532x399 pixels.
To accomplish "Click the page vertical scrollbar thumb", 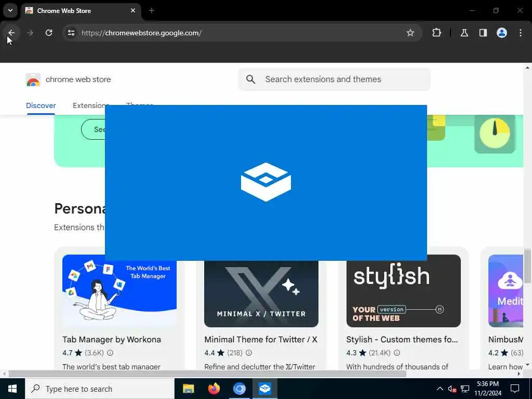I will click(527, 266).
